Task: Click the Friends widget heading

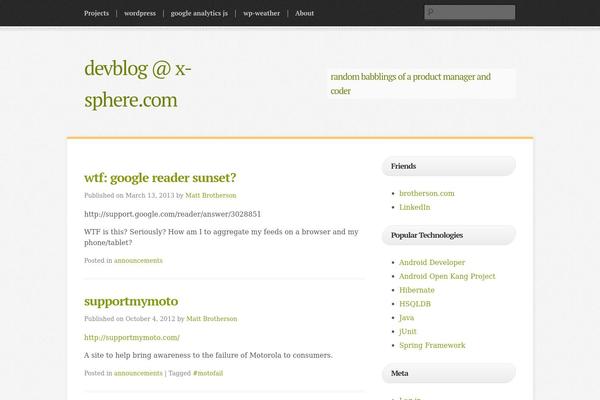Action: point(448,166)
